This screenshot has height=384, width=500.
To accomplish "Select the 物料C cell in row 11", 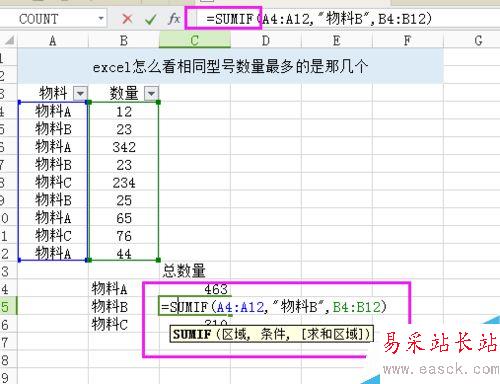I will click(x=53, y=236).
